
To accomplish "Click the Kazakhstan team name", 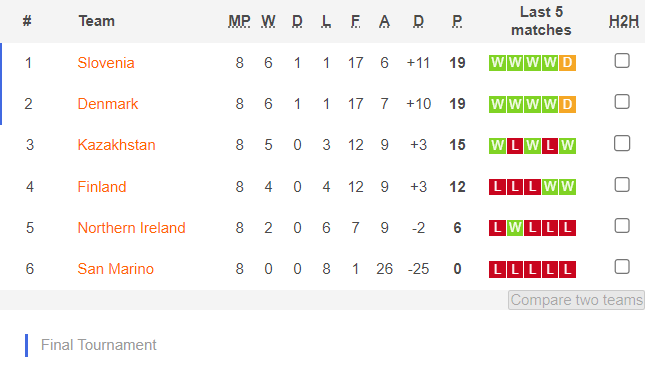I will point(116,145).
